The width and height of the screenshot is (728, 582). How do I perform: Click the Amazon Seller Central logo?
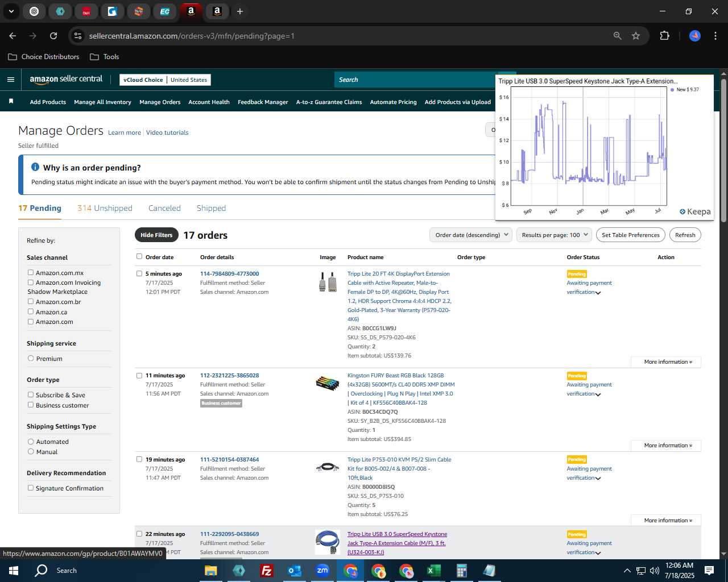66,80
